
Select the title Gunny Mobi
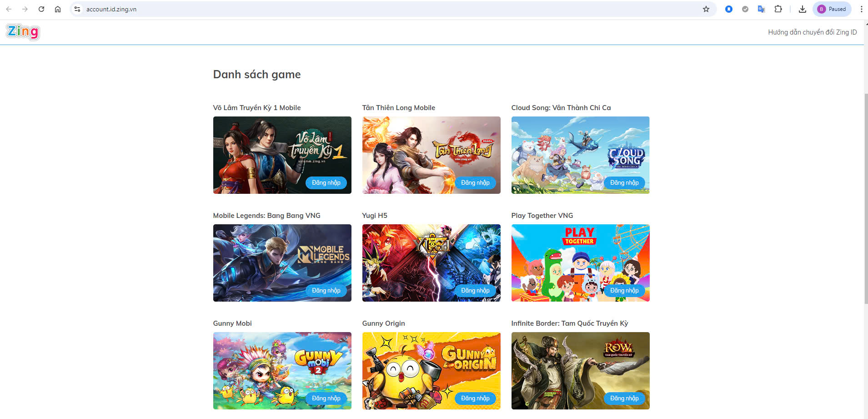tap(232, 323)
